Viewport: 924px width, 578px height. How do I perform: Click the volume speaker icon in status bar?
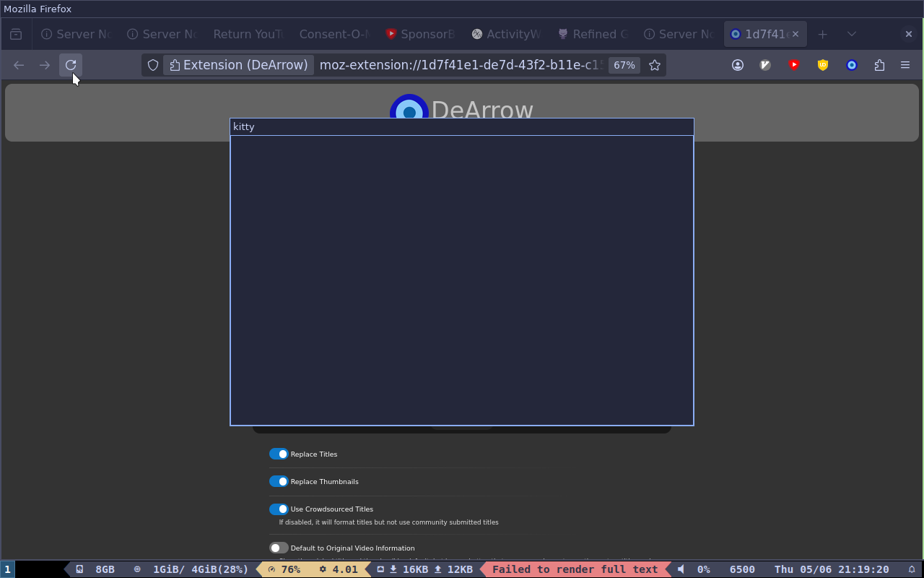click(x=681, y=569)
